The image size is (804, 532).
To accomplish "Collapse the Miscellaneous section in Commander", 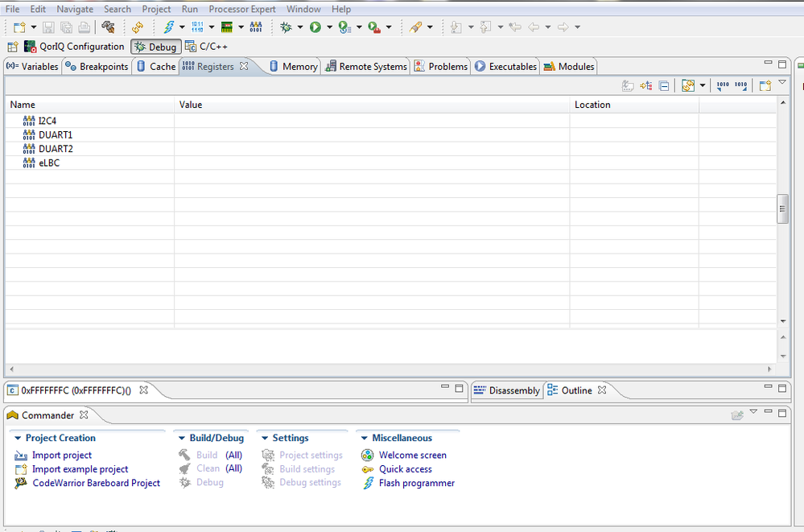I will (364, 438).
